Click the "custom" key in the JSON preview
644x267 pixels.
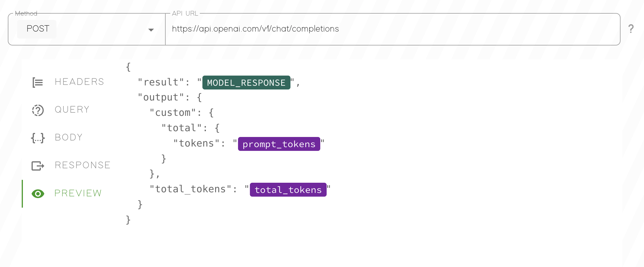coord(173,113)
